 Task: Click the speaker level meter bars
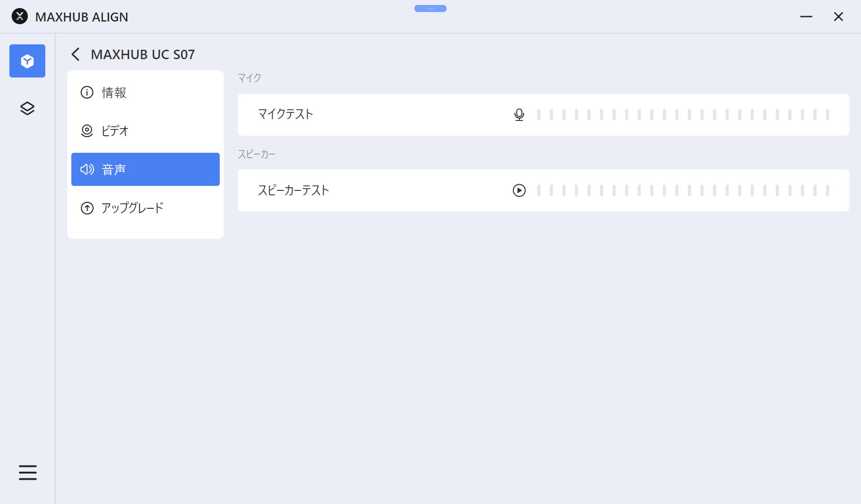point(683,190)
